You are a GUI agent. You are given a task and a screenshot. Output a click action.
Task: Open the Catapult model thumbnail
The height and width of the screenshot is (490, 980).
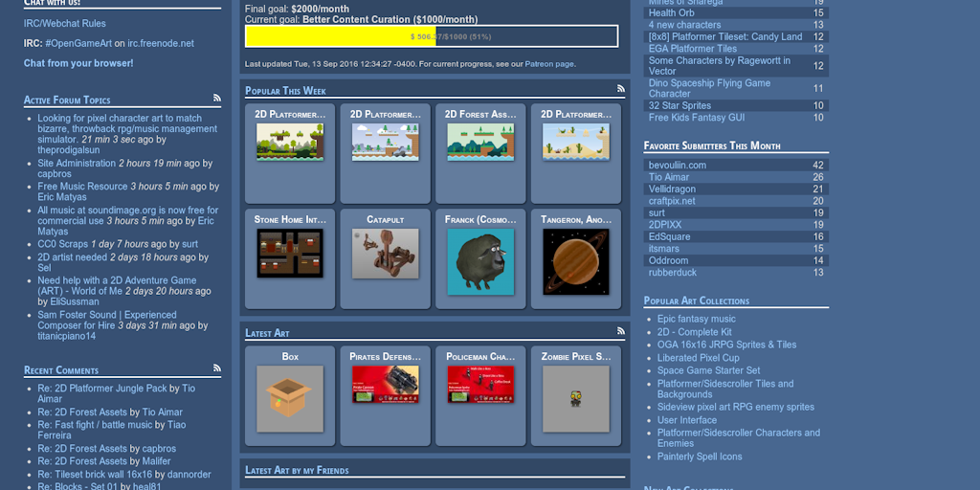[x=386, y=253]
